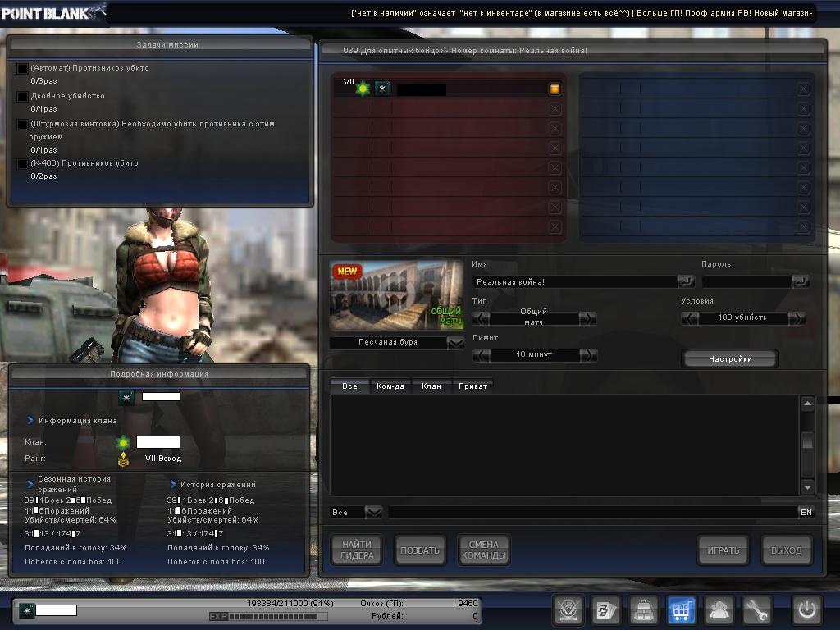Viewport: 840px width, 630px height.
Task: Click the room password input field
Action: point(746,281)
